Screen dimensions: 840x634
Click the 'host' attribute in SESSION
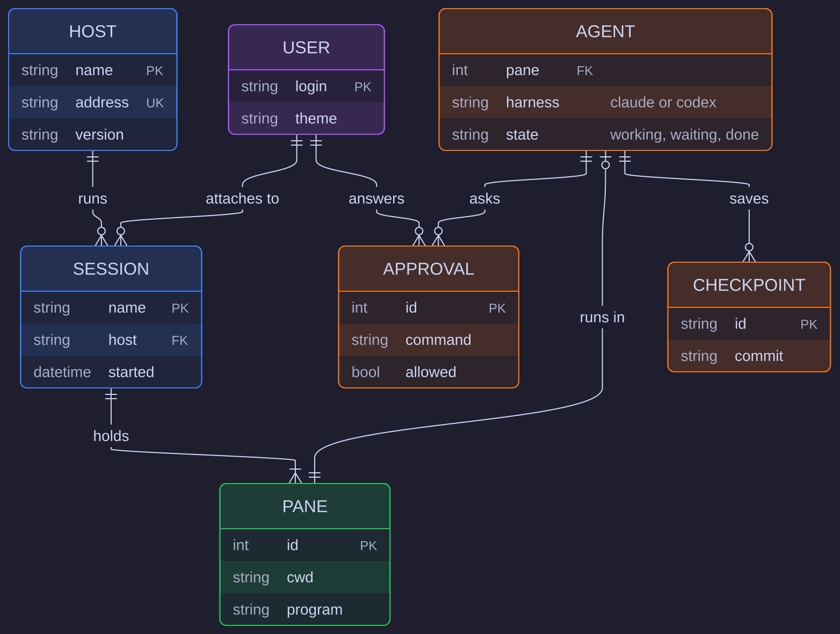(x=122, y=340)
